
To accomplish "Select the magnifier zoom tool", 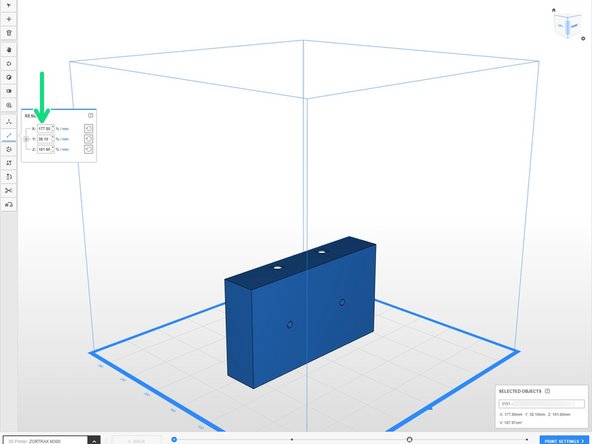I will coord(9,105).
